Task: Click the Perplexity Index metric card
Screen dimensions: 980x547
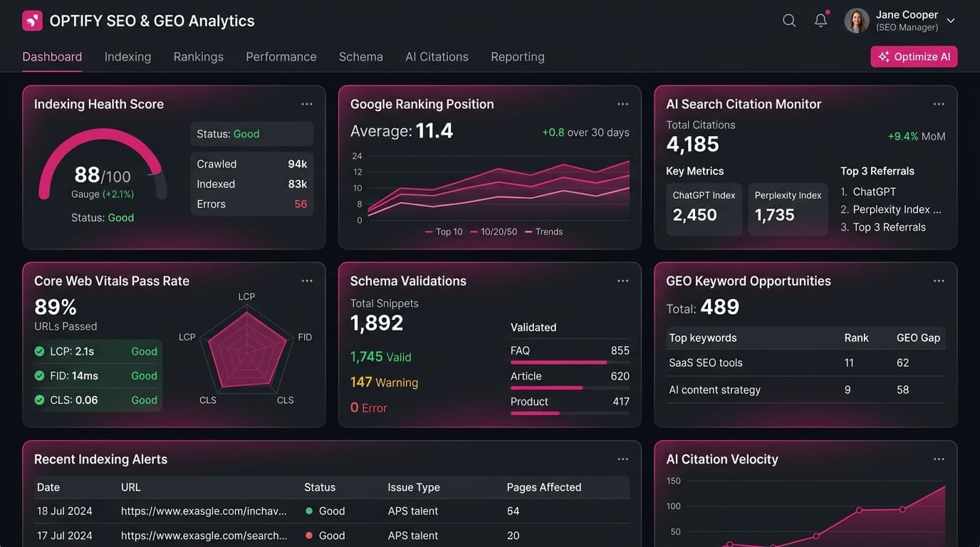Action: tap(788, 209)
